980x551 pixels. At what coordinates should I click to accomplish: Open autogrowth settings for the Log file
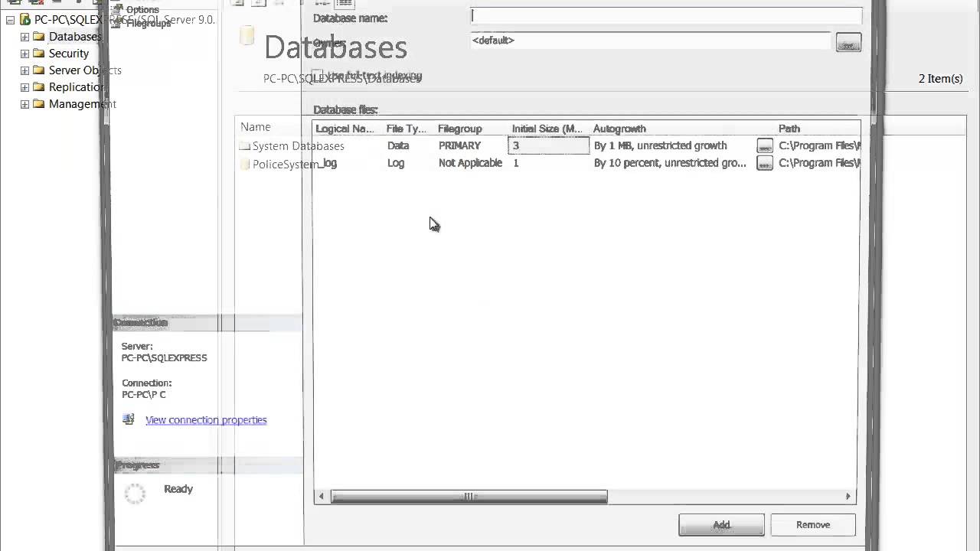tap(765, 163)
